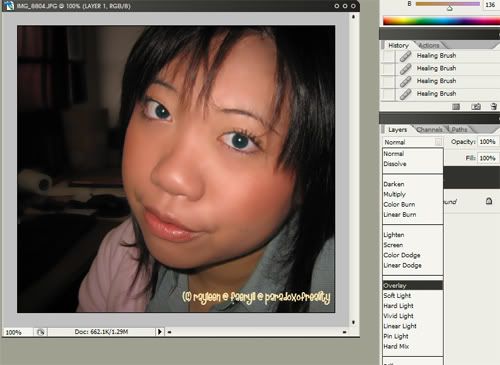Switch to the Actions tab

click(x=429, y=45)
